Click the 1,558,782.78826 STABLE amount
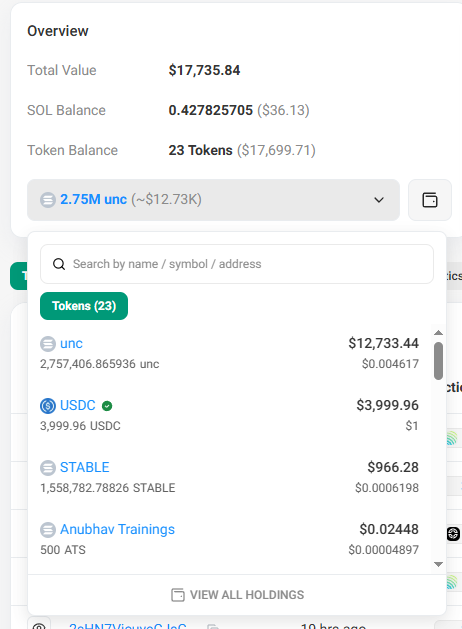 click(x=107, y=488)
